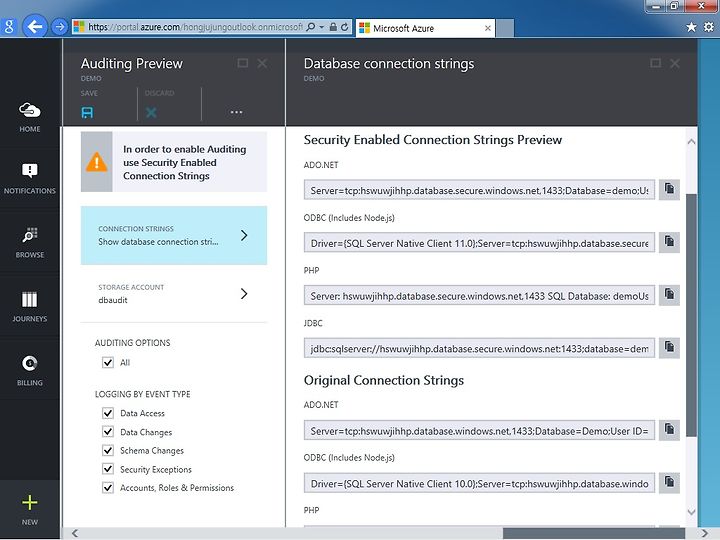720x540 pixels.
Task: Click the enable Auditing warning message
Action: 174,162
